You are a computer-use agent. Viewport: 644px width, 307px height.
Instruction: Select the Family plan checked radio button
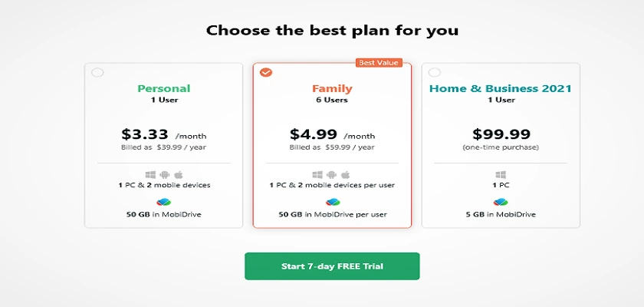click(266, 72)
